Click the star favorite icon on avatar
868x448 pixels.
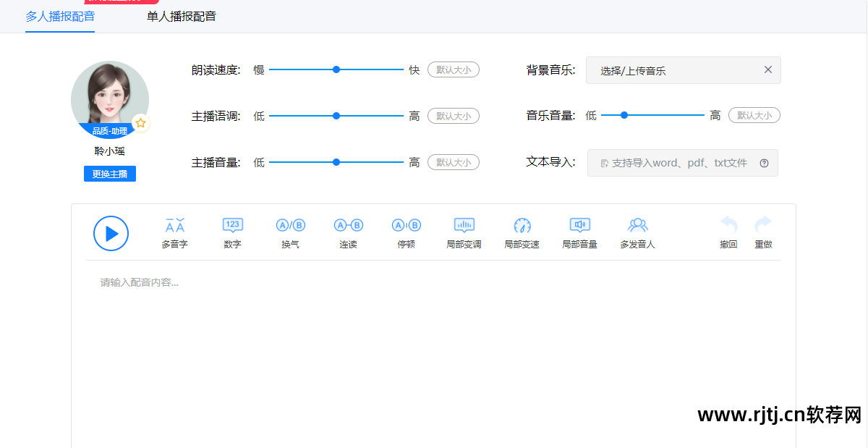[x=141, y=123]
